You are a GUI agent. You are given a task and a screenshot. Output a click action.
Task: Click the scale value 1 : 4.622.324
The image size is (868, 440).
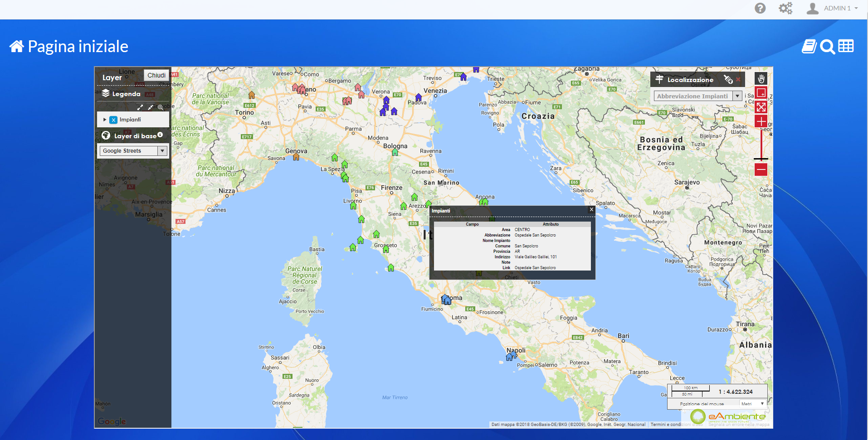(736, 392)
